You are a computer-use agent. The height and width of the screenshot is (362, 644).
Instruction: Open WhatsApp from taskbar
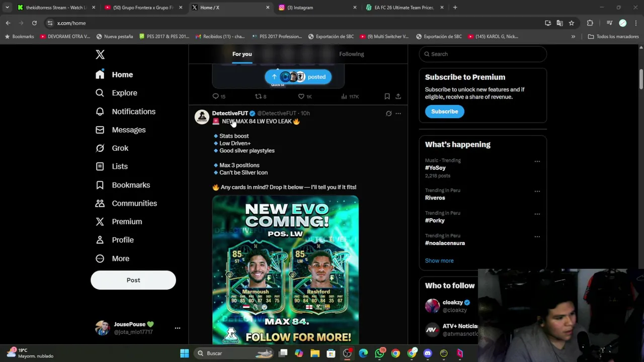pos(379,353)
